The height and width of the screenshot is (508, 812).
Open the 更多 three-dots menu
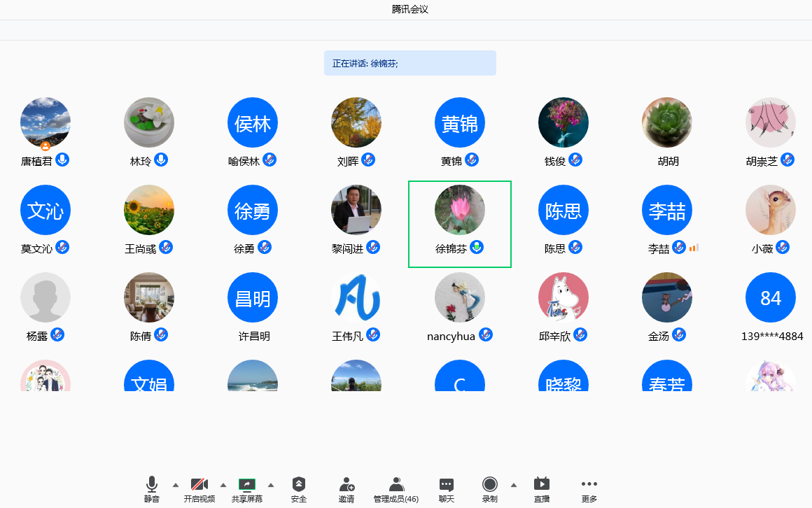[589, 484]
